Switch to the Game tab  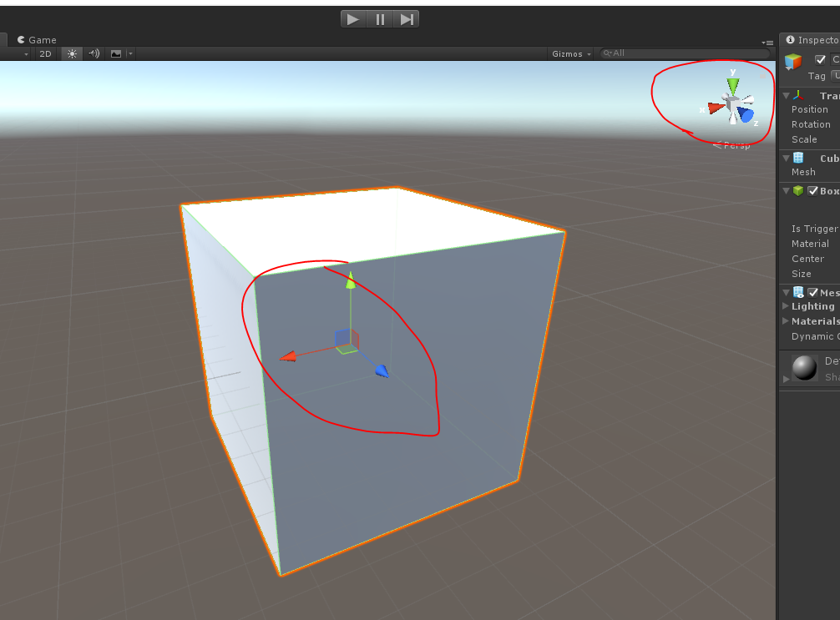click(x=37, y=39)
